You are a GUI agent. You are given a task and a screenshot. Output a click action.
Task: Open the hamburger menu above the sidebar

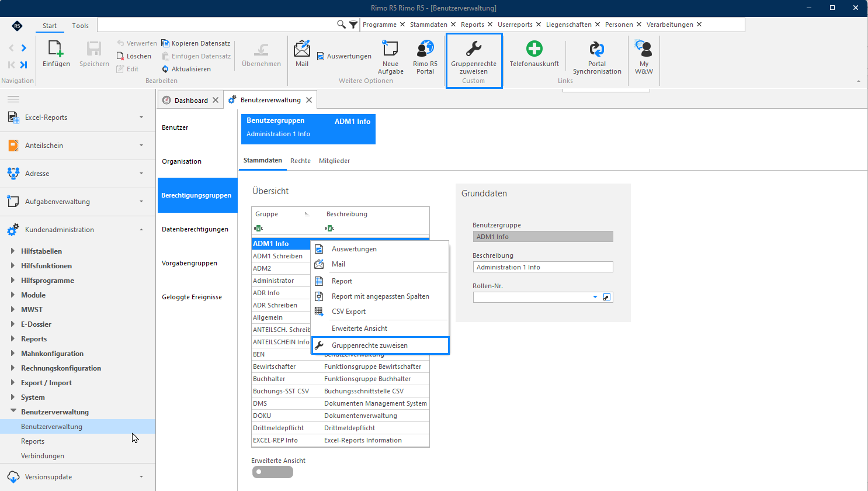click(13, 99)
